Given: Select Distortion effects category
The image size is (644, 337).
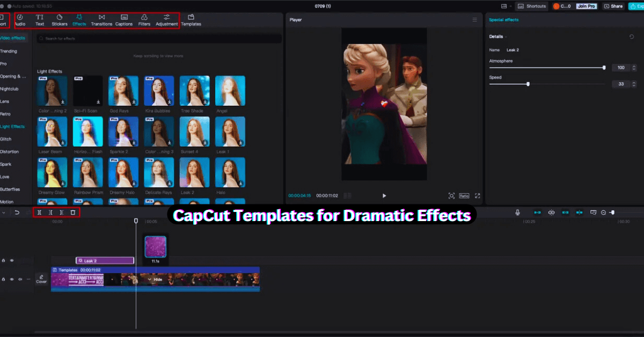Looking at the screenshot, I should [x=8, y=151].
